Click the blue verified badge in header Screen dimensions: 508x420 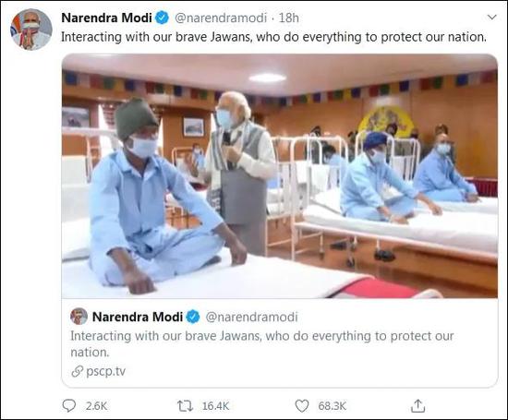point(162,18)
